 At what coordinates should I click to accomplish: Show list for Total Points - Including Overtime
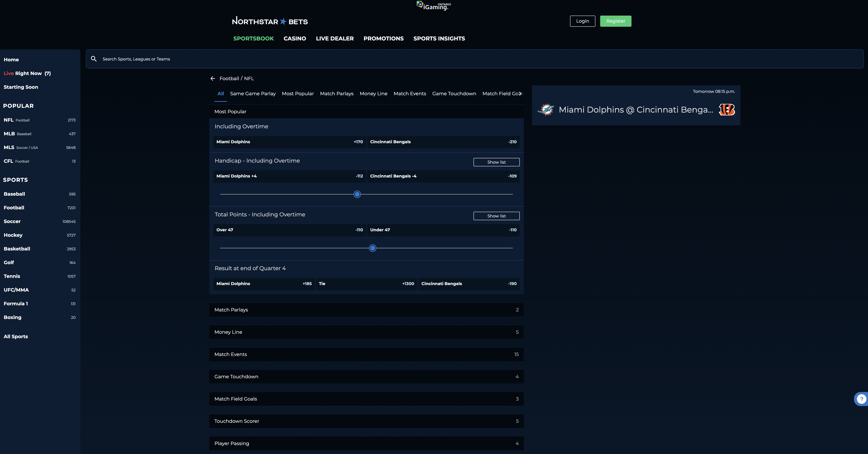click(x=496, y=216)
